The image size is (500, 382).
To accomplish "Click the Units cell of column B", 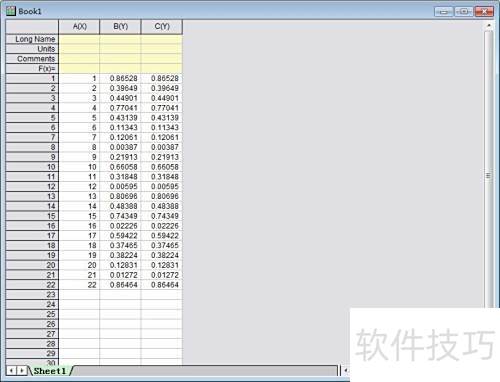I will (x=120, y=49).
